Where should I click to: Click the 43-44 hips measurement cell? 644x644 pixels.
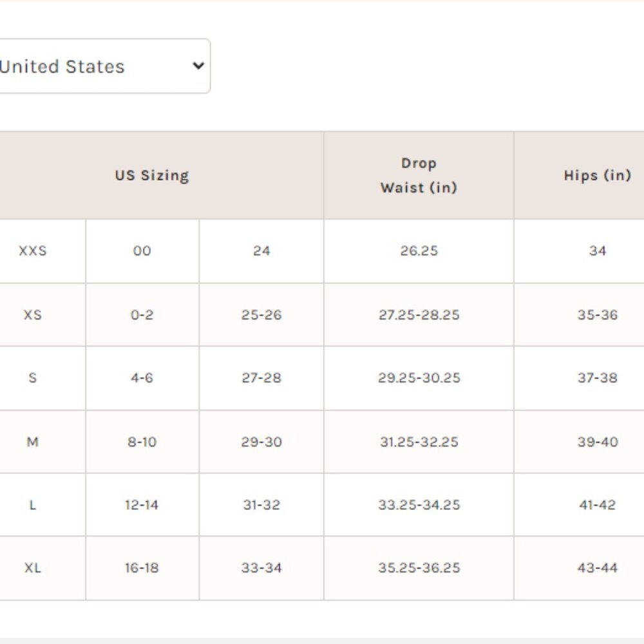pos(597,568)
